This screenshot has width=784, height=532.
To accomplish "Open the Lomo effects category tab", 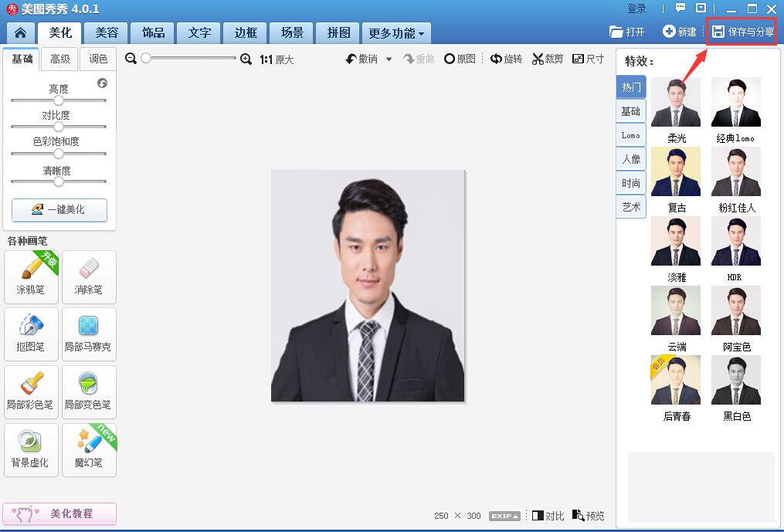I will [631, 135].
